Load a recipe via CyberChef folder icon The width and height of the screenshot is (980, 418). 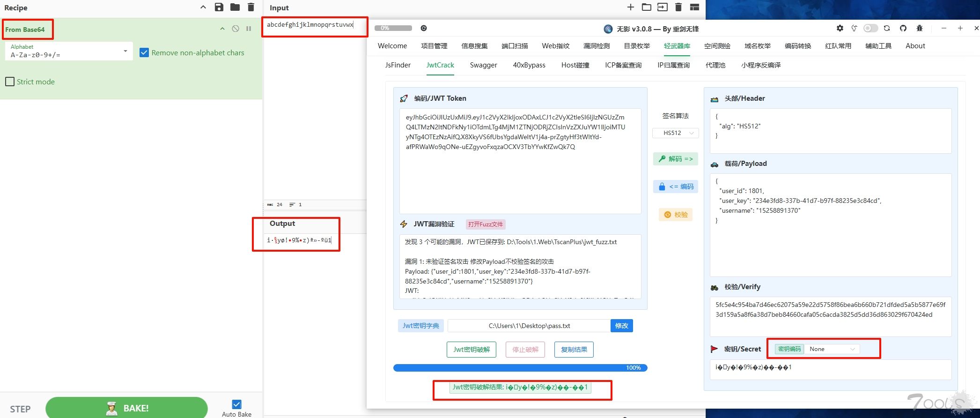[x=235, y=7]
